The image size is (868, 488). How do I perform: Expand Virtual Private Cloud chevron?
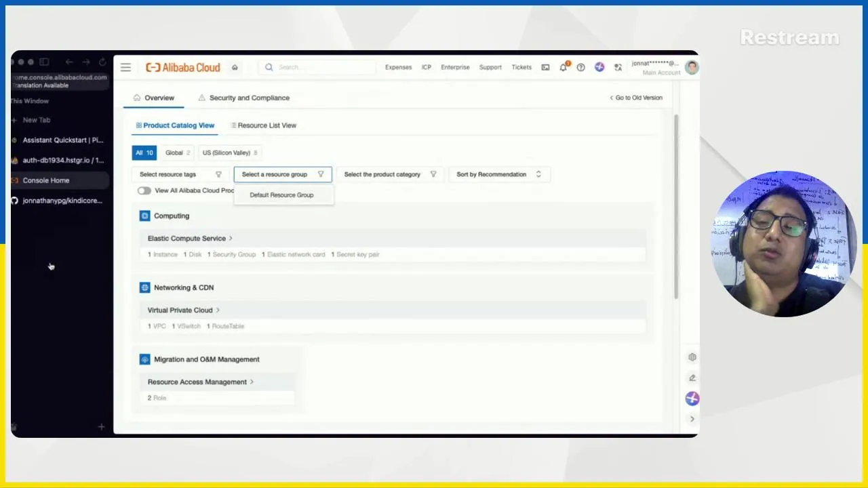pyautogui.click(x=218, y=310)
